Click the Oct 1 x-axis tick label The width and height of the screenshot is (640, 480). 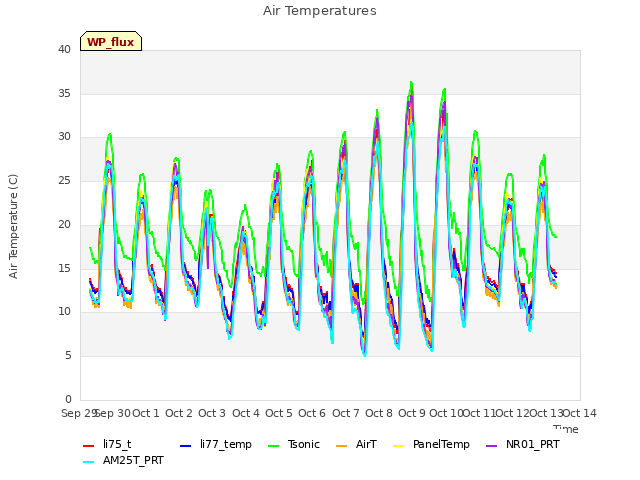coord(146,413)
